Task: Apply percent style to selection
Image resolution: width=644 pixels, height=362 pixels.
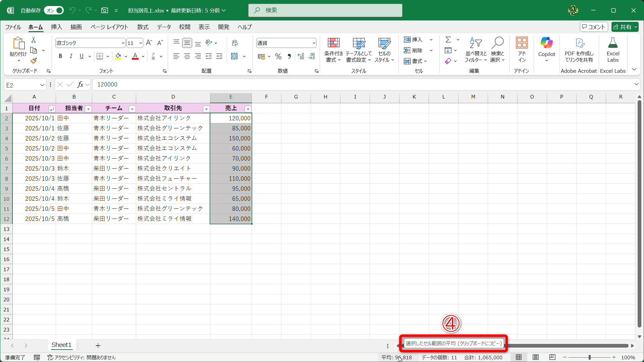Action: pos(278,56)
